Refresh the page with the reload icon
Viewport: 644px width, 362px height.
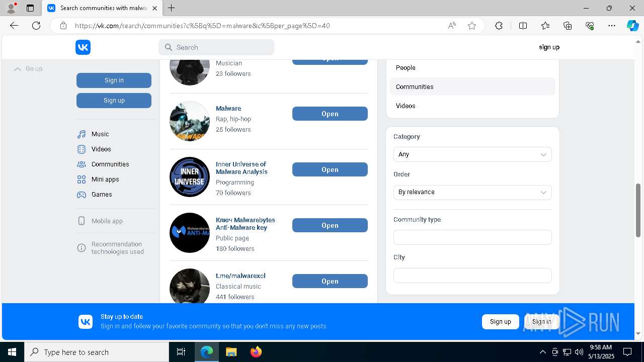[x=36, y=26]
